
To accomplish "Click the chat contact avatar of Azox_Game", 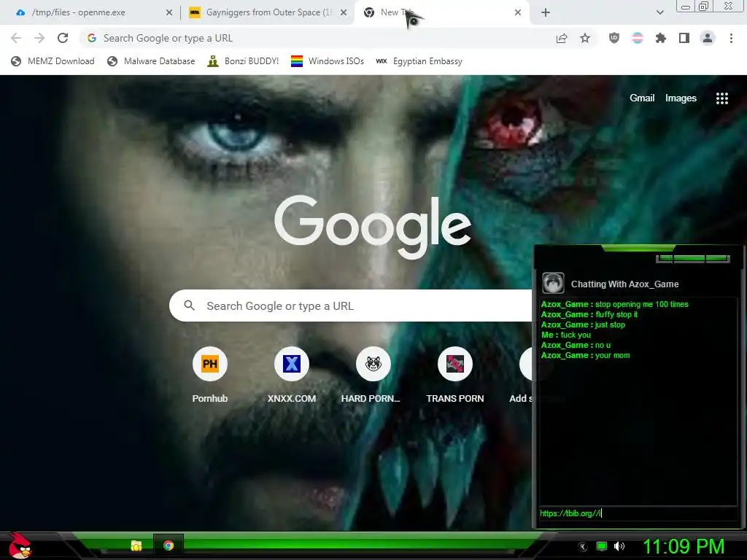I will tap(553, 284).
